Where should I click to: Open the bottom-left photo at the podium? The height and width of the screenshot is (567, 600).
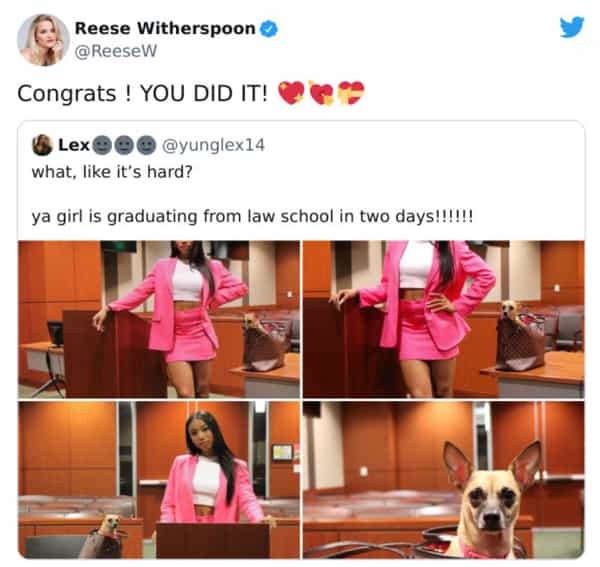(159, 480)
